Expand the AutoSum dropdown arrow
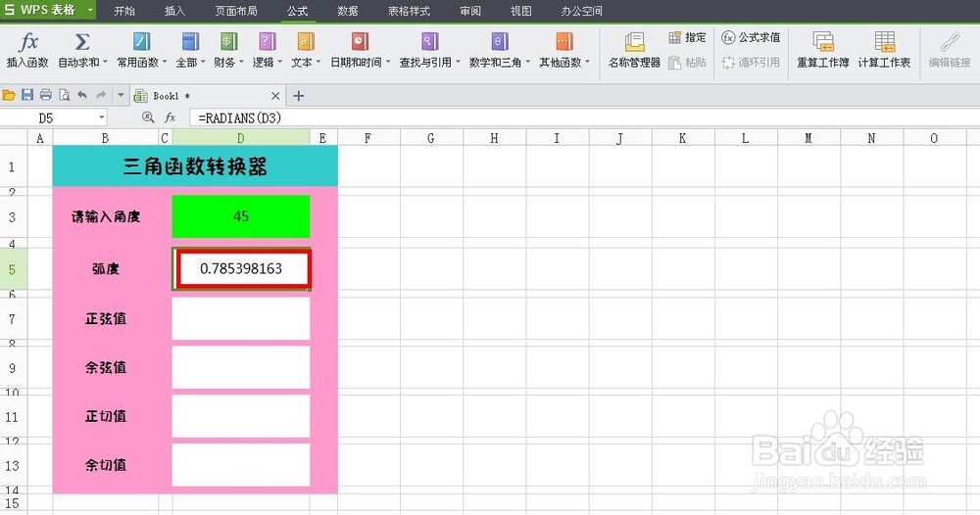980x515 pixels. coord(105,63)
